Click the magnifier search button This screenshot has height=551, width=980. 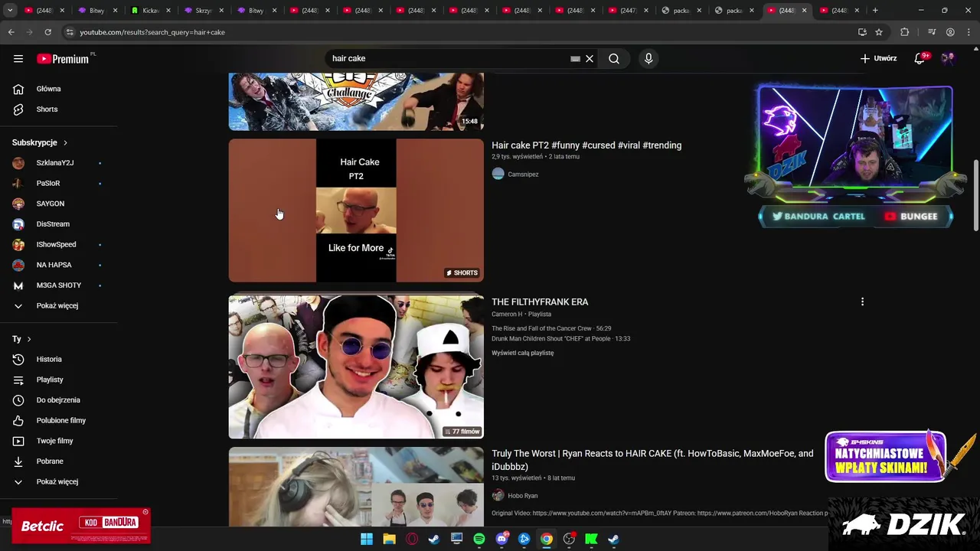tap(614, 58)
